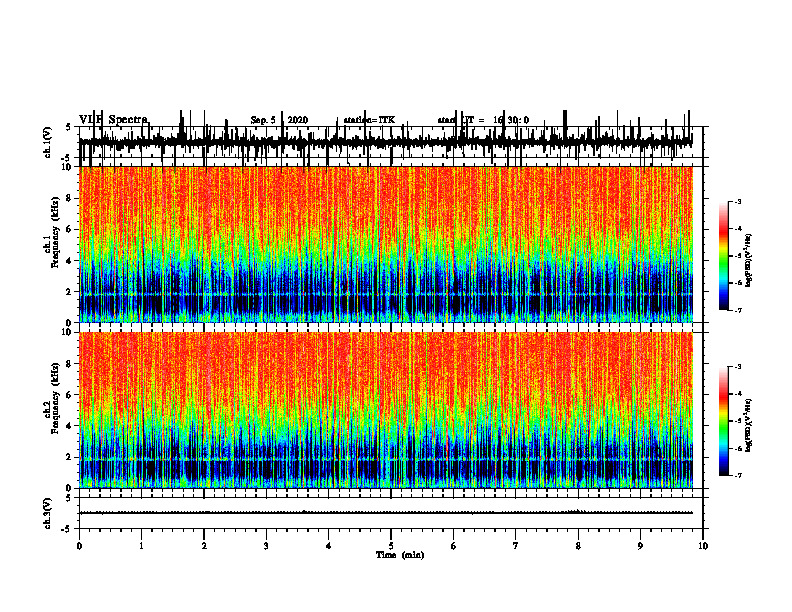Click the ch.1 frequency tick "8"
Viewport: 792px width, 612px height.
pyautogui.click(x=70, y=198)
